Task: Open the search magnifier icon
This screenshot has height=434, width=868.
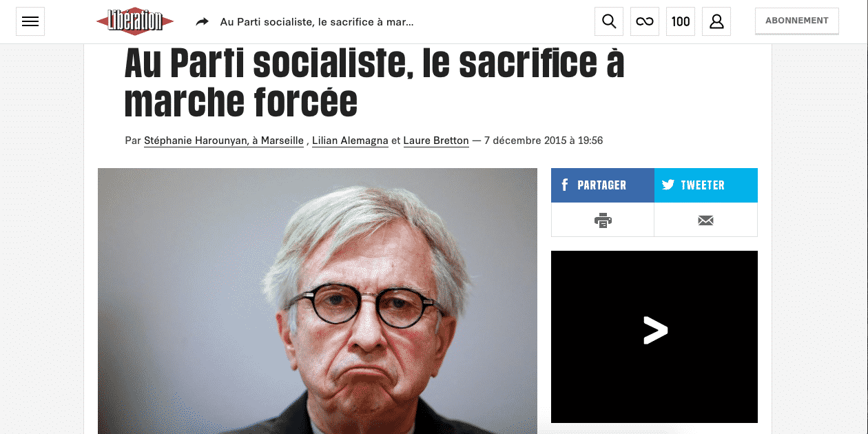Action: pyautogui.click(x=609, y=21)
